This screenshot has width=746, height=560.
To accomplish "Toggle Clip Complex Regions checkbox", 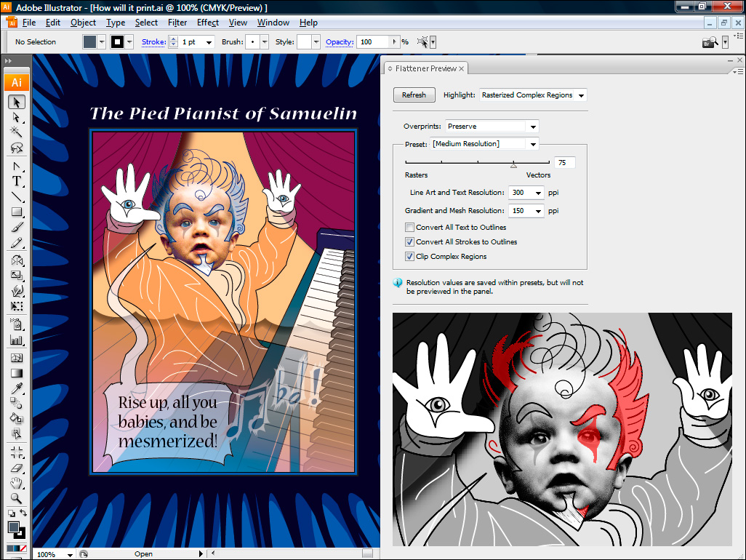I will click(x=410, y=257).
